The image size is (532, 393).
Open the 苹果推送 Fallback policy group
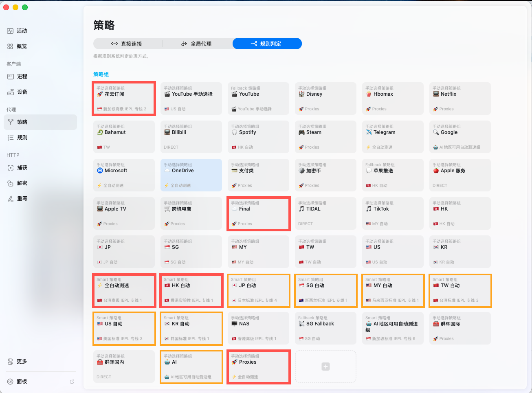[x=393, y=175]
